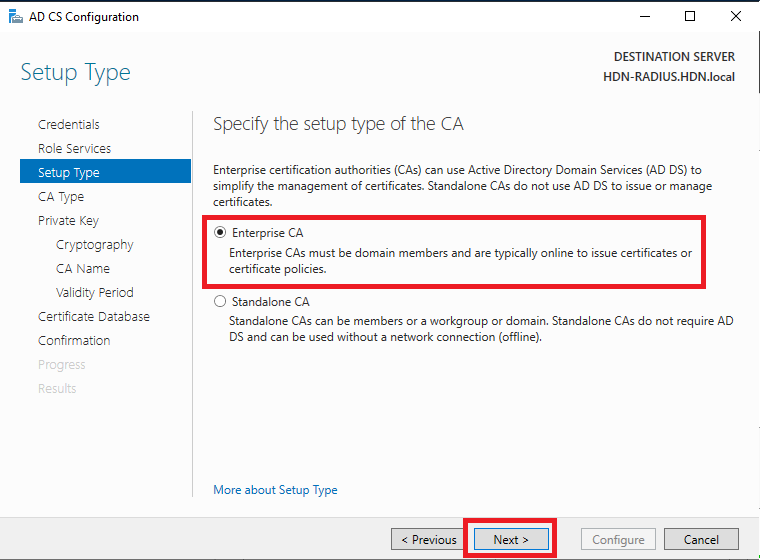Image resolution: width=760 pixels, height=560 pixels.
Task: Click the 'Specify the setup type of the CA' heading
Action: click(338, 124)
